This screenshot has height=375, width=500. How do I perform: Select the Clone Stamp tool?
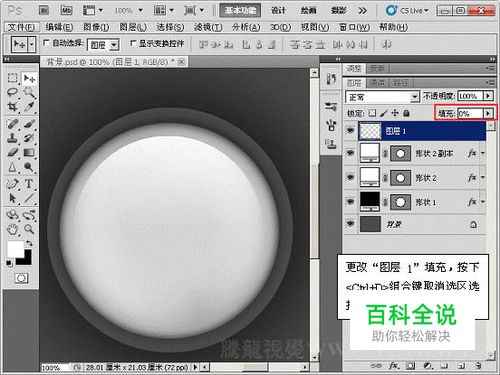(13, 138)
